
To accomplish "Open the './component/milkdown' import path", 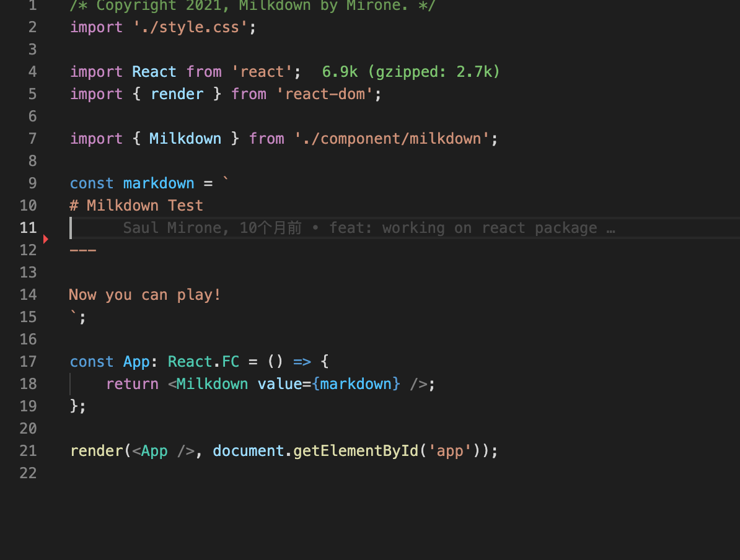I will pos(395,138).
